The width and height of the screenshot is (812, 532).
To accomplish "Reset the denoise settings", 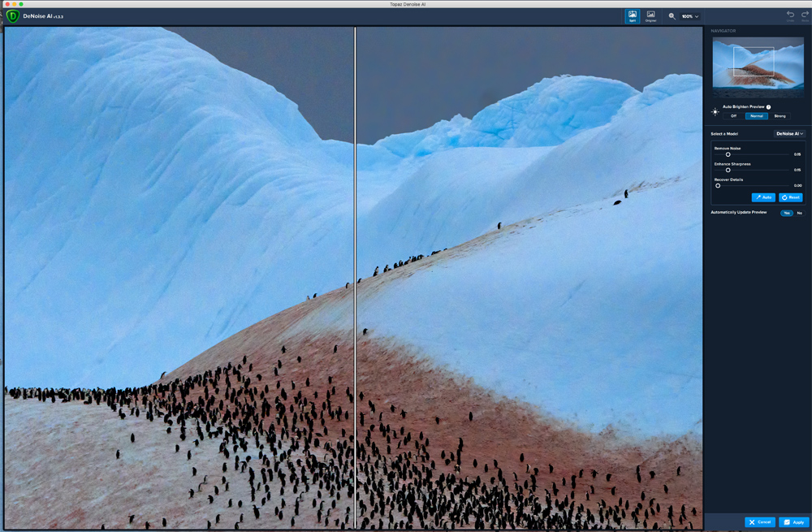I will coord(791,197).
